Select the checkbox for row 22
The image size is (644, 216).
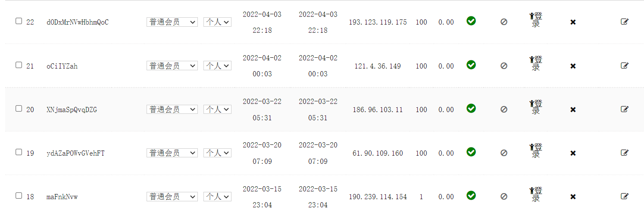[x=19, y=21]
